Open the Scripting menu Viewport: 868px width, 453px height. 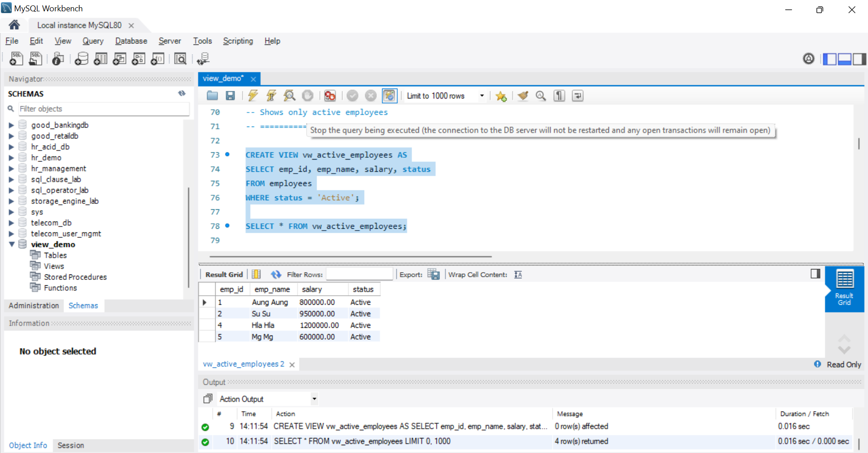tap(238, 41)
